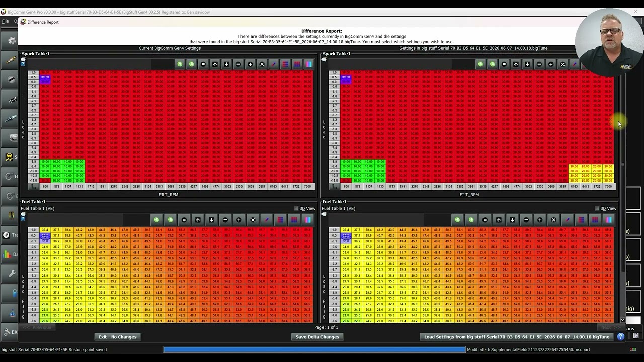
Task: Select highlighted purple cell in current Spark Table1
Action: coord(45,78)
